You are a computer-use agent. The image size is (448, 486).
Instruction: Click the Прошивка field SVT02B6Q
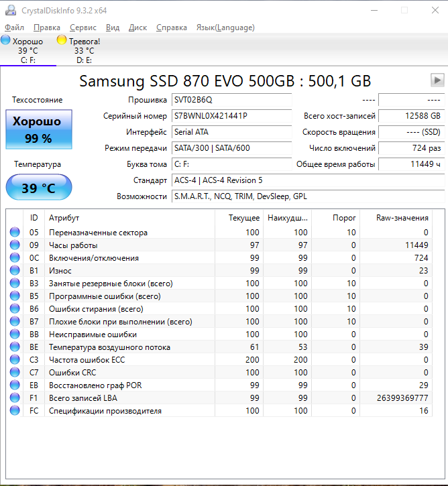pyautogui.click(x=231, y=100)
